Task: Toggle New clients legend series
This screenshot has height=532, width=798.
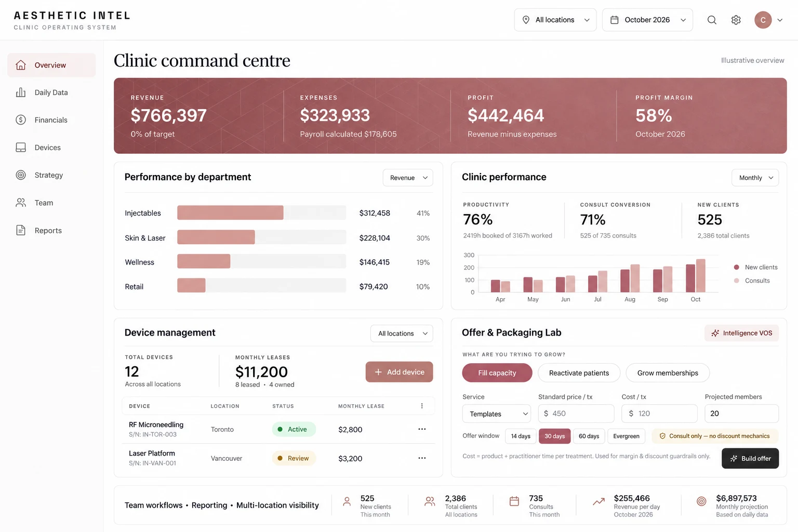Action: pos(756,267)
